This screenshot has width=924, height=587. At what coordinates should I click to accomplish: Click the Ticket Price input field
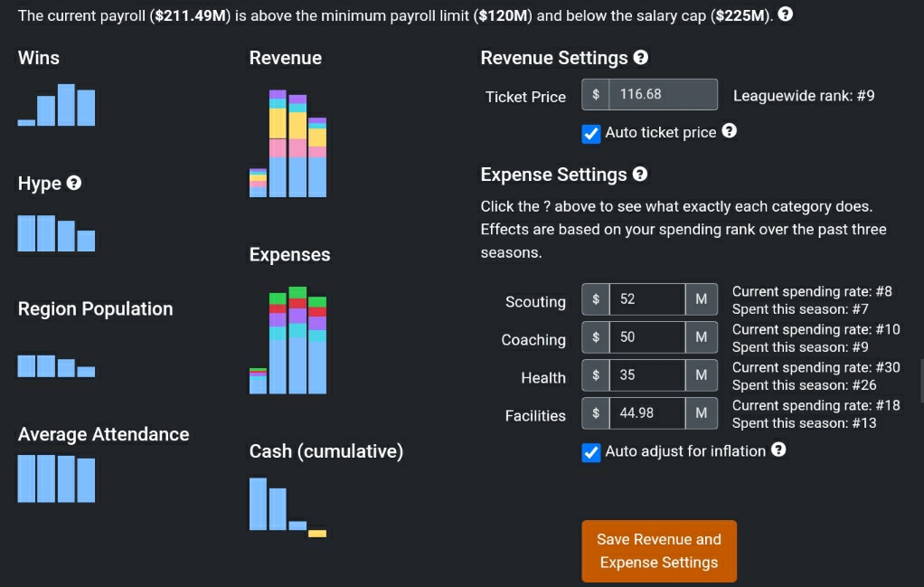click(663, 95)
